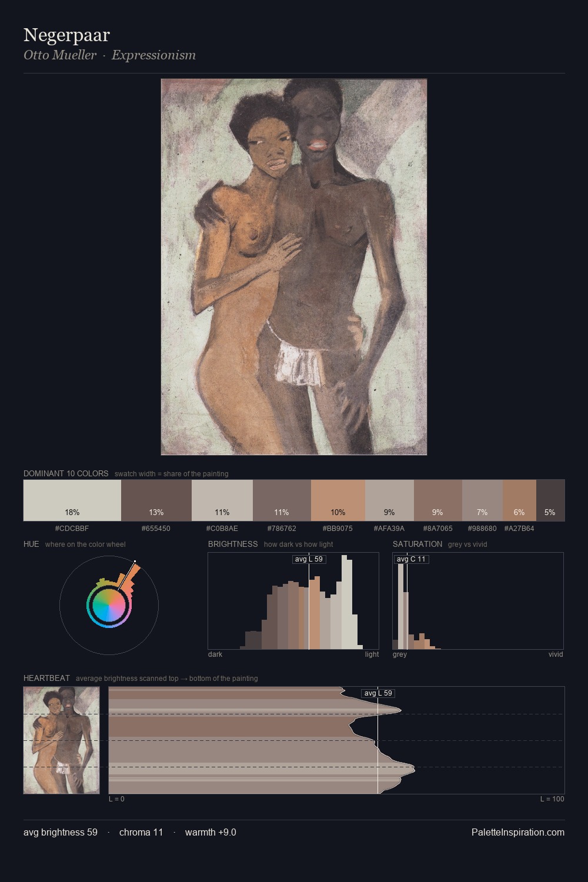Select the #988680 7% swatch
The height and width of the screenshot is (882, 588).
482,500
